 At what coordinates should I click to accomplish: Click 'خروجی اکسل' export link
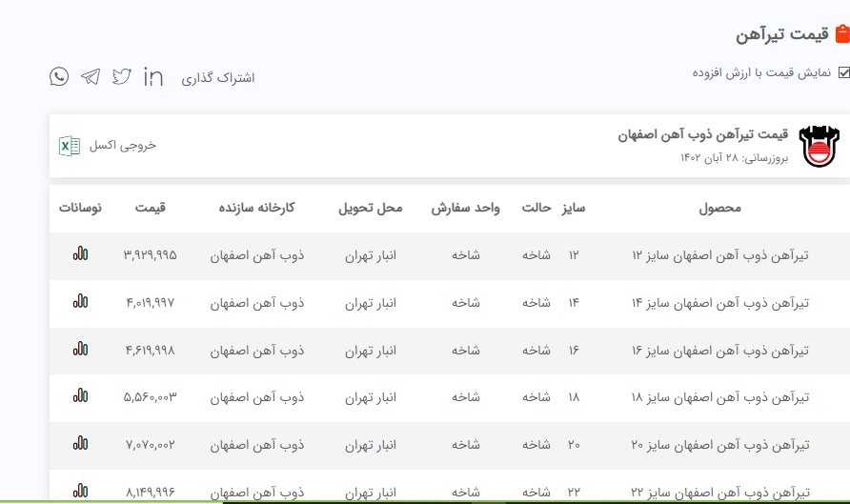pos(122,146)
